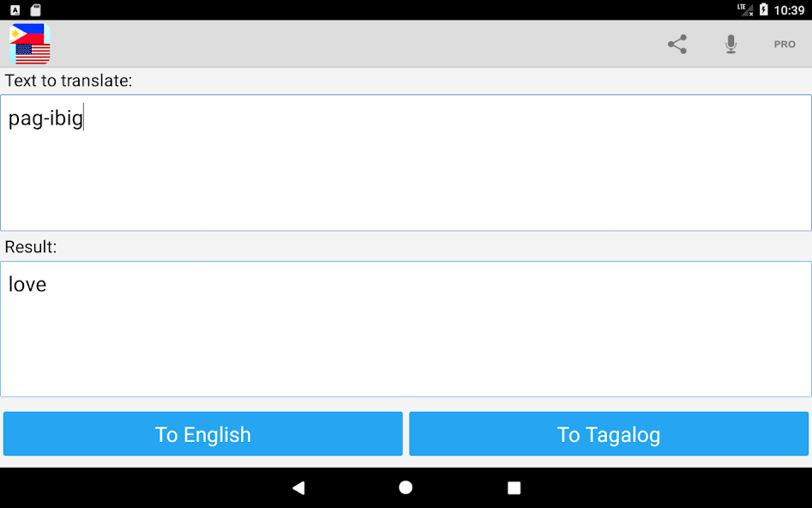Select the translated word love
The image size is (812, 508).
tap(27, 284)
